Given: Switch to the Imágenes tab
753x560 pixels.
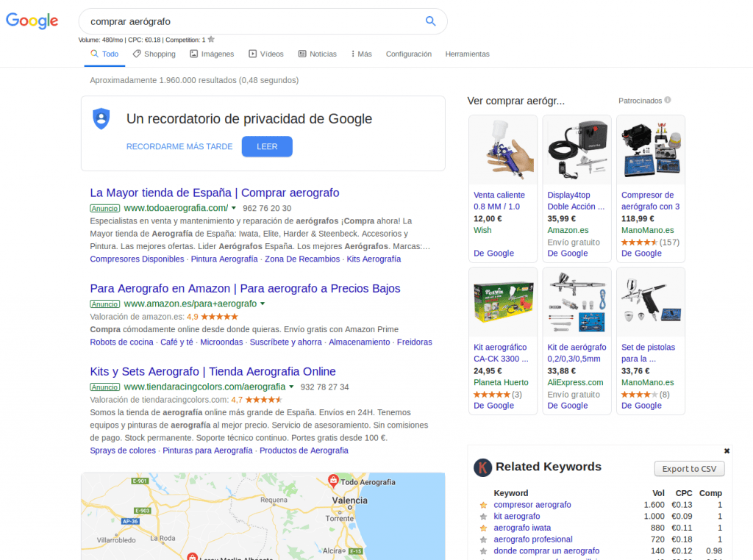Looking at the screenshot, I should click(x=212, y=54).
